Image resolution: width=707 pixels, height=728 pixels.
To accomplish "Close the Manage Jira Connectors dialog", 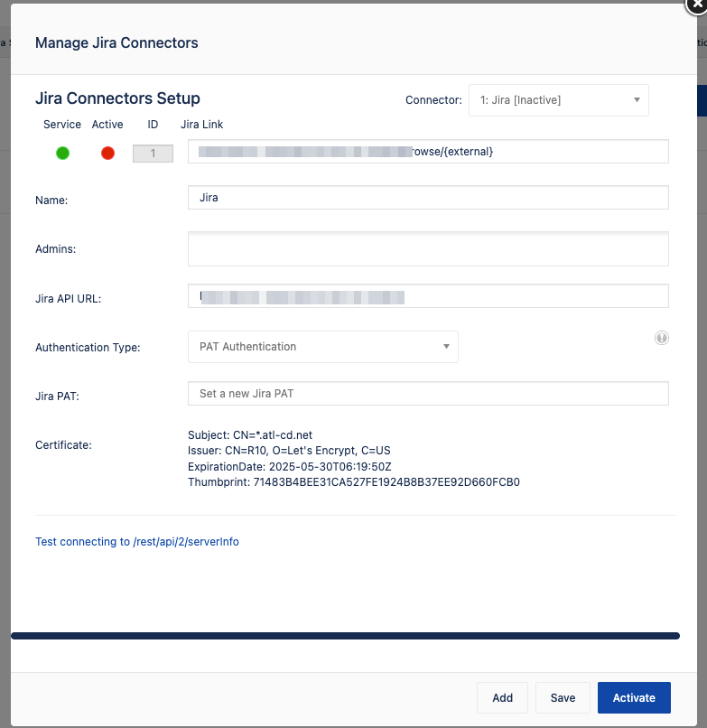I will (696, 5).
